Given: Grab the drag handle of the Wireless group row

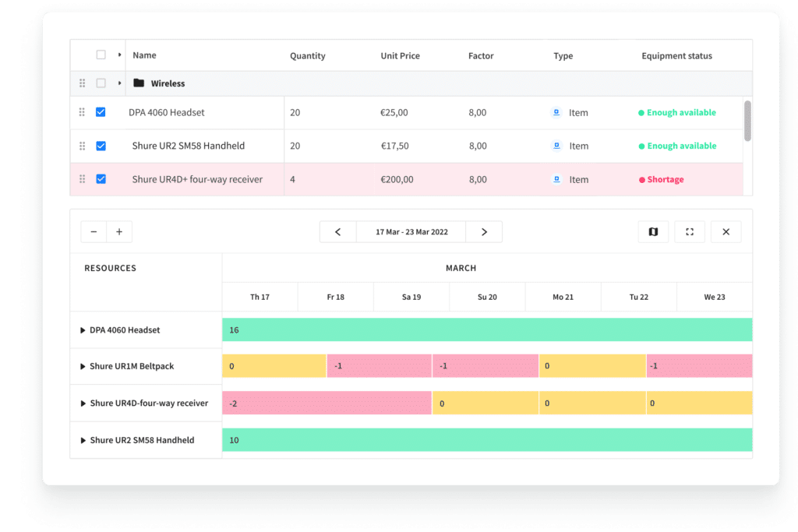Looking at the screenshot, I should click(x=82, y=83).
